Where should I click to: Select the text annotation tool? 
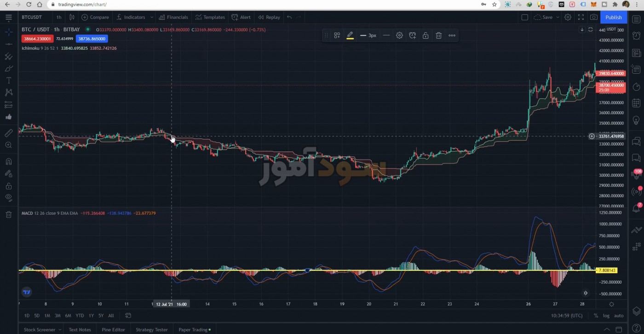[8, 80]
